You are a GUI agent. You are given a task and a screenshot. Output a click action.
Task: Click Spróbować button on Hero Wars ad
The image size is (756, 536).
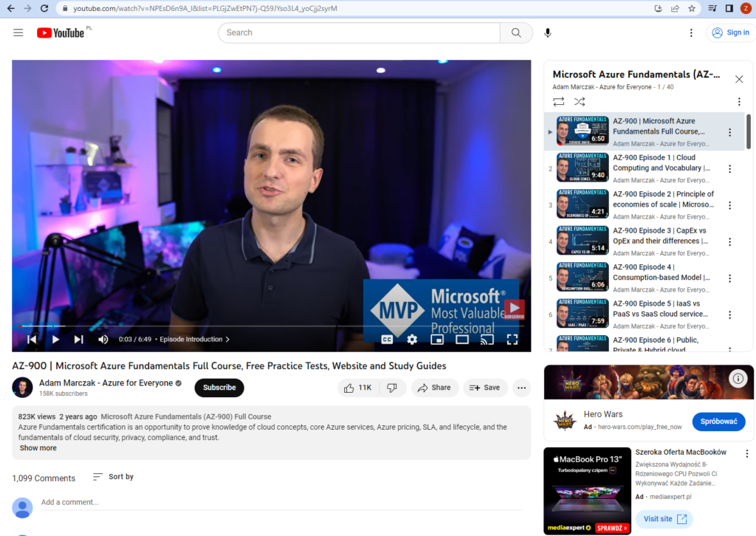[x=718, y=422]
